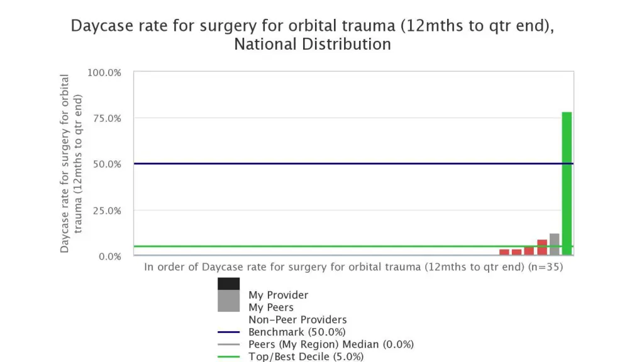Click the 50.0% y-axis tick label
The width and height of the screenshot is (644, 362).
point(107,164)
